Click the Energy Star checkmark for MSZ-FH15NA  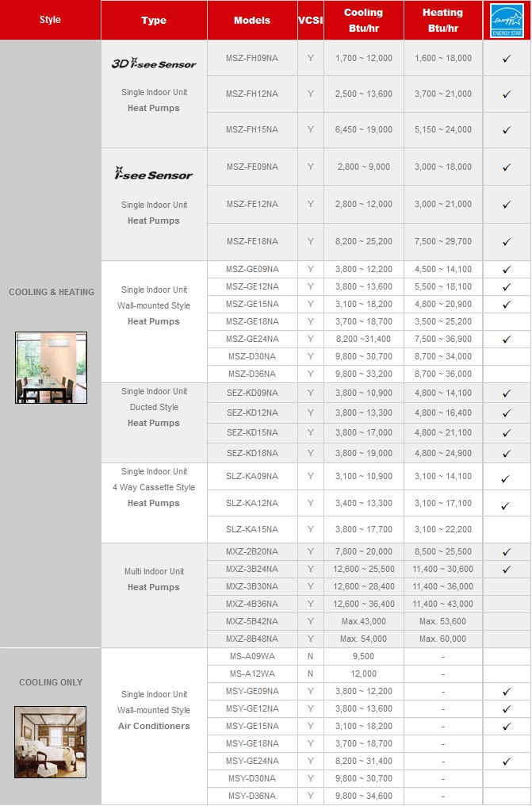click(x=507, y=130)
